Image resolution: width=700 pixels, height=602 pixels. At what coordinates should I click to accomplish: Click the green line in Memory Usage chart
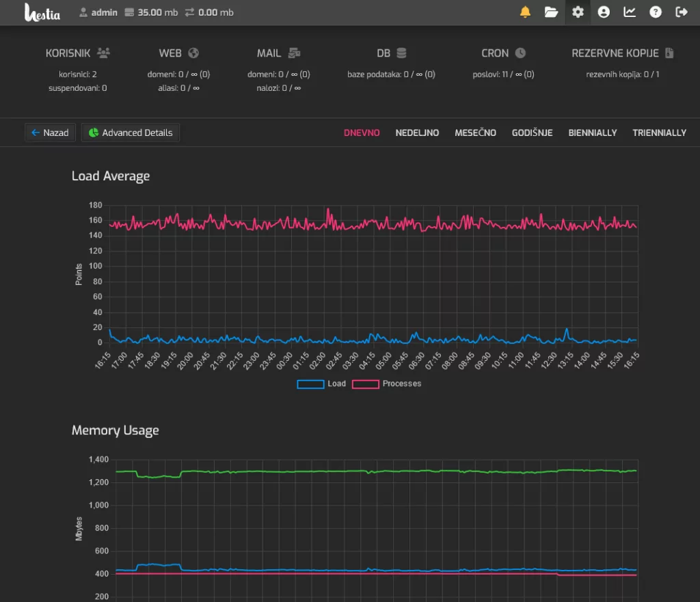coord(376,471)
